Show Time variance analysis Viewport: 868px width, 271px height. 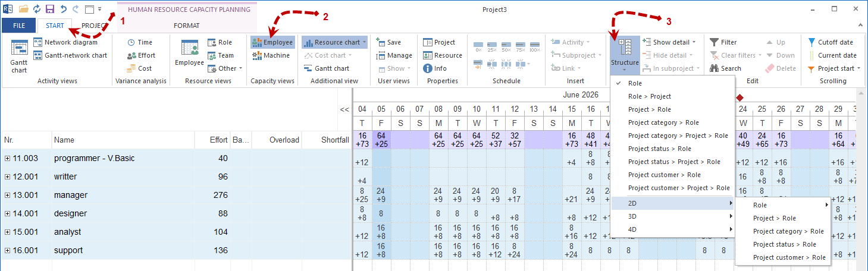point(140,42)
